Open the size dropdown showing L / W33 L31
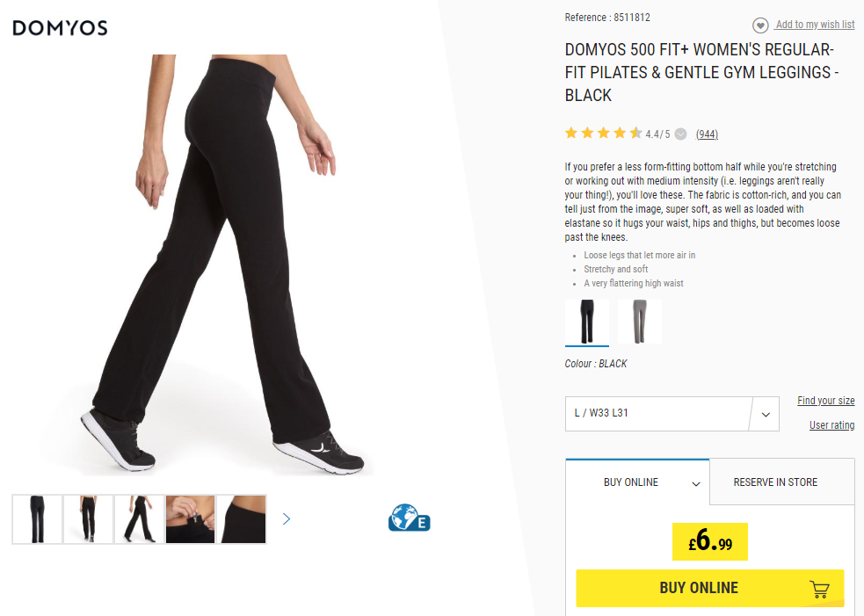Screen dimensions: 864x616 click(x=672, y=413)
